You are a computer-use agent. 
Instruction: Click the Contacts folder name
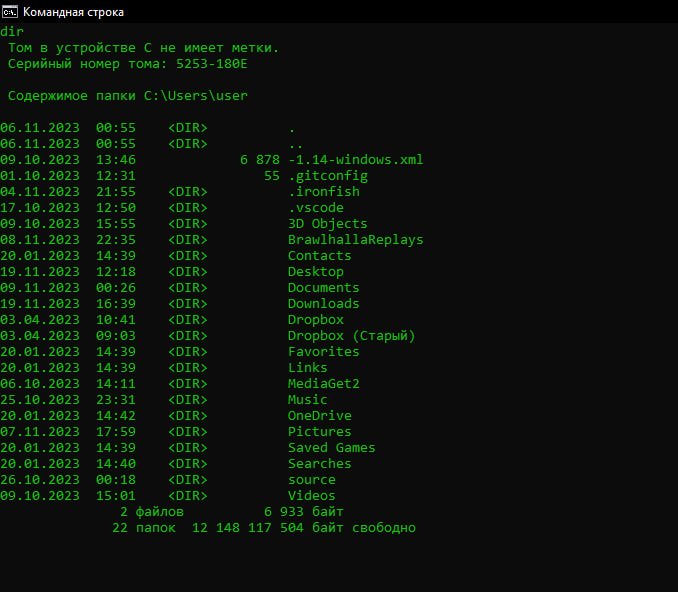click(320, 256)
